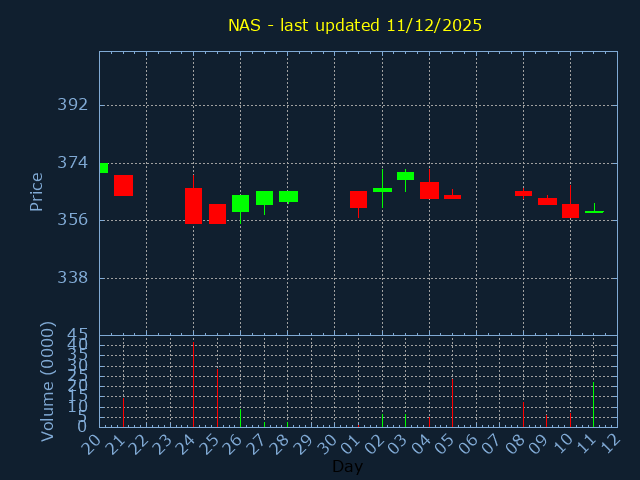Click the day label 01 on x-axis

pyautogui.click(x=351, y=443)
